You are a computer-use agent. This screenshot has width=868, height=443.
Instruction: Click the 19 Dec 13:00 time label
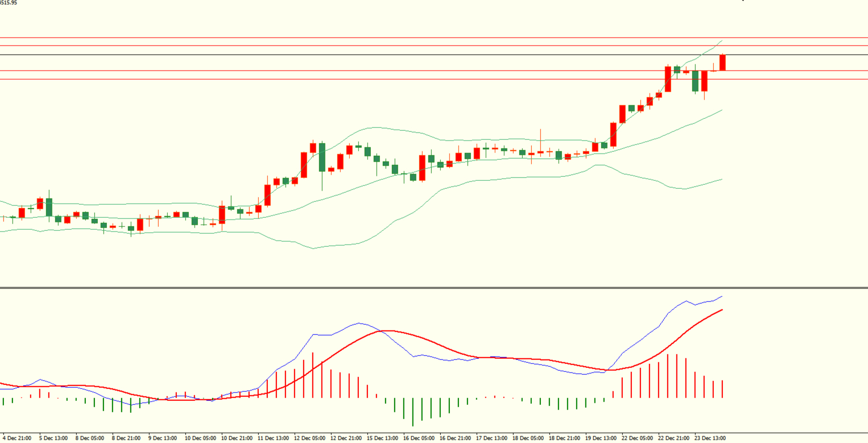pyautogui.click(x=601, y=438)
